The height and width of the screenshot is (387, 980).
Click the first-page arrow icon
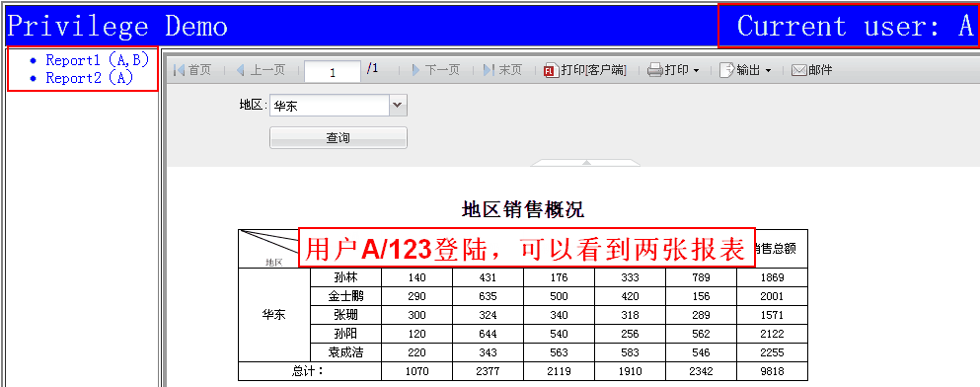(179, 71)
